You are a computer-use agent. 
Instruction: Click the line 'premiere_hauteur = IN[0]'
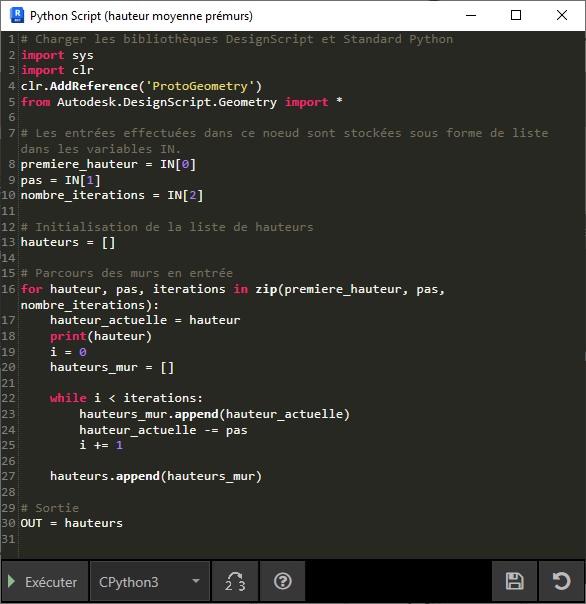click(108, 164)
